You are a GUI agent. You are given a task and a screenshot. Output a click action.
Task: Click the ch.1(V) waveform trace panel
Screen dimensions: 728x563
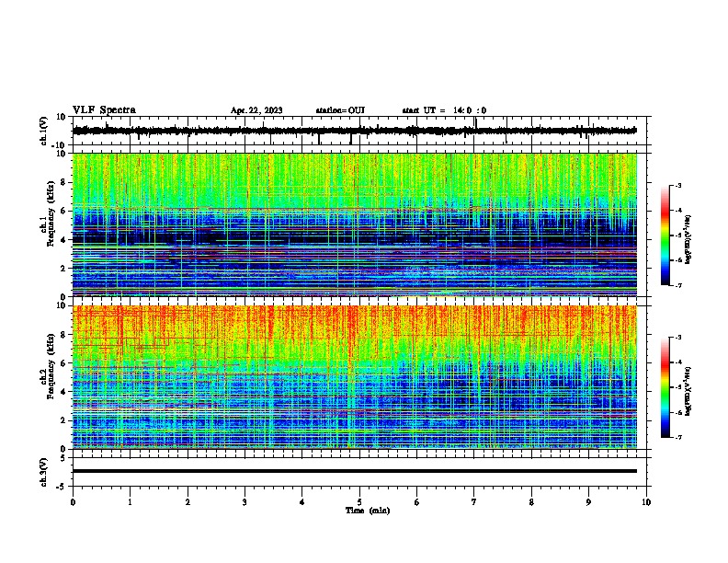coord(361,131)
